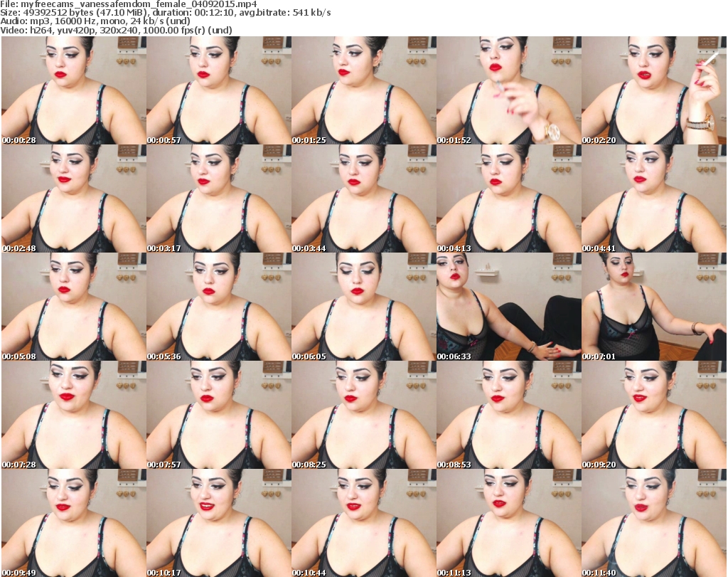Click the 'Video: h264, yuv420p' info line

coord(116,30)
